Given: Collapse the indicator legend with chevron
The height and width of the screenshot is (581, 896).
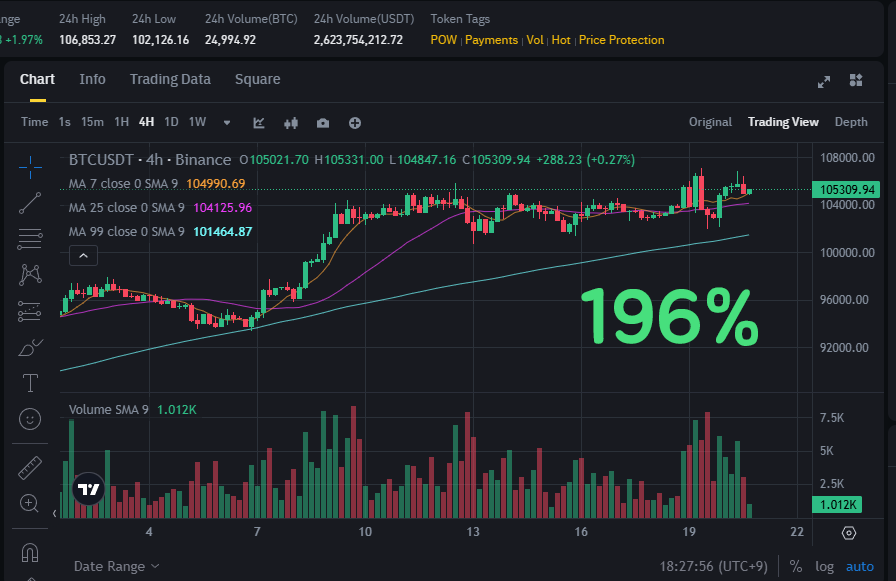Looking at the screenshot, I should 83,255.
